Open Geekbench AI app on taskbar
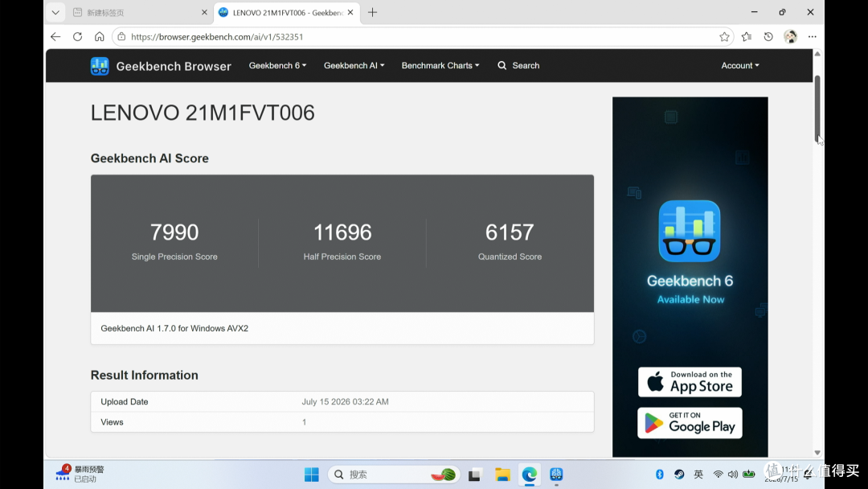This screenshot has width=868, height=489. 556,475
